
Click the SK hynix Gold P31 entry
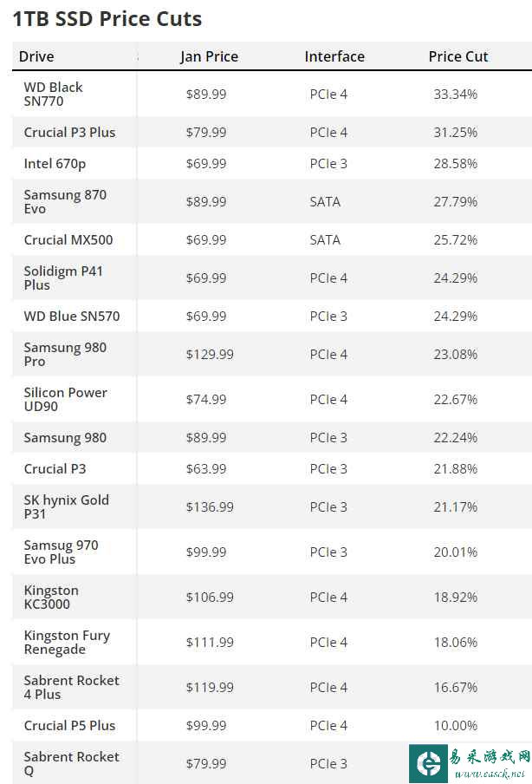pos(67,506)
